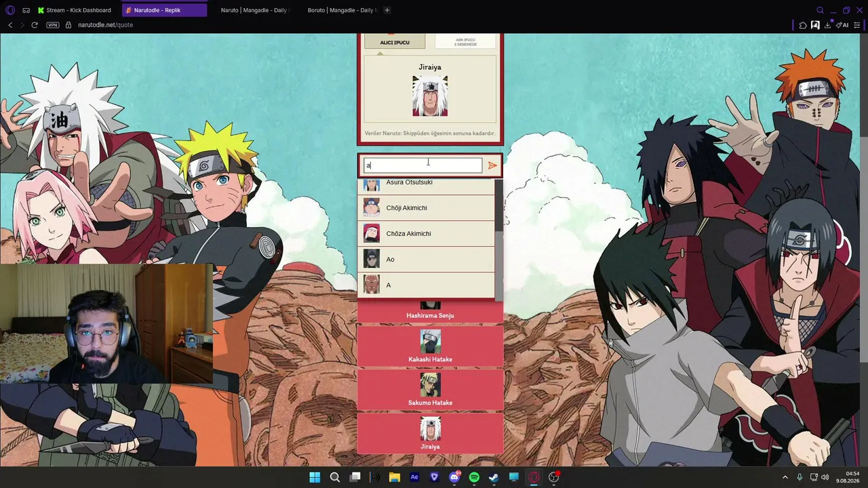Viewport: 868px width, 488px height.
Task: Open the ALICI IPUCU hint tab
Action: tap(395, 42)
